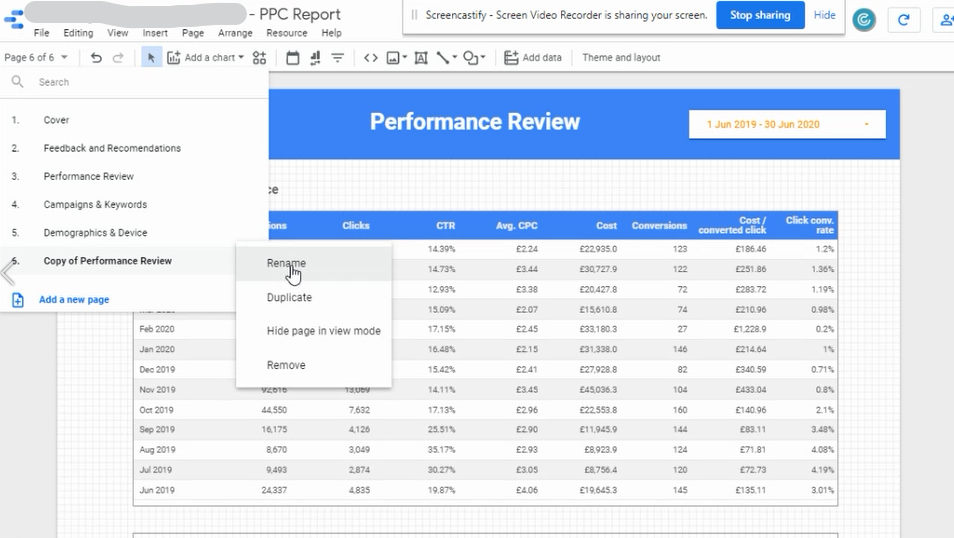Image resolution: width=954 pixels, height=538 pixels.
Task: Click the Avg. CPC column header
Action: (517, 225)
